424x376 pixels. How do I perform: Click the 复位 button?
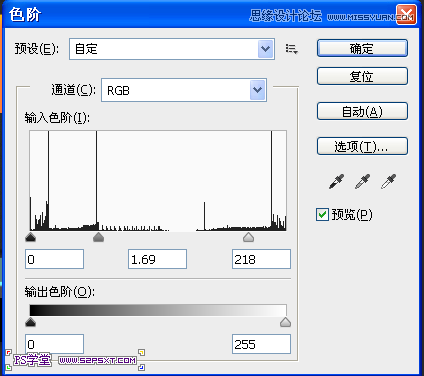click(362, 76)
